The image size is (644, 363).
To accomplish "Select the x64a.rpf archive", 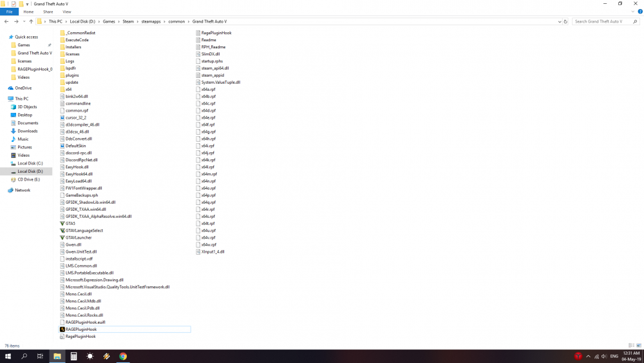I will coord(208,89).
